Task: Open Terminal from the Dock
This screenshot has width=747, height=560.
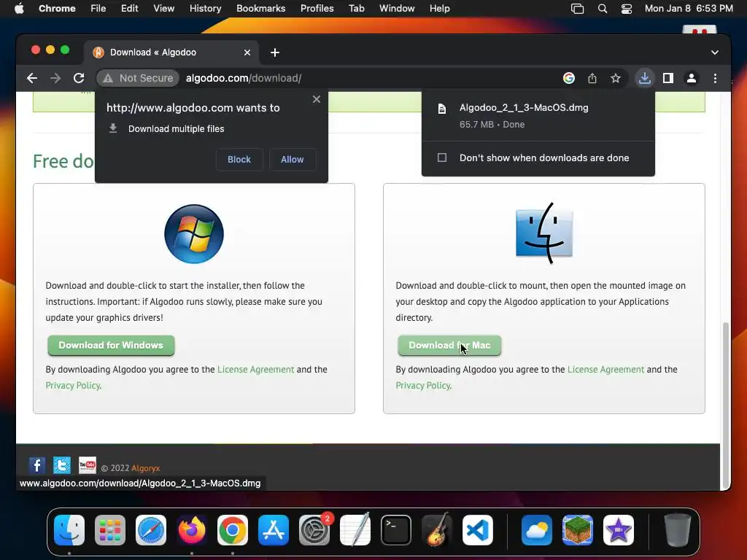Action: point(396,530)
